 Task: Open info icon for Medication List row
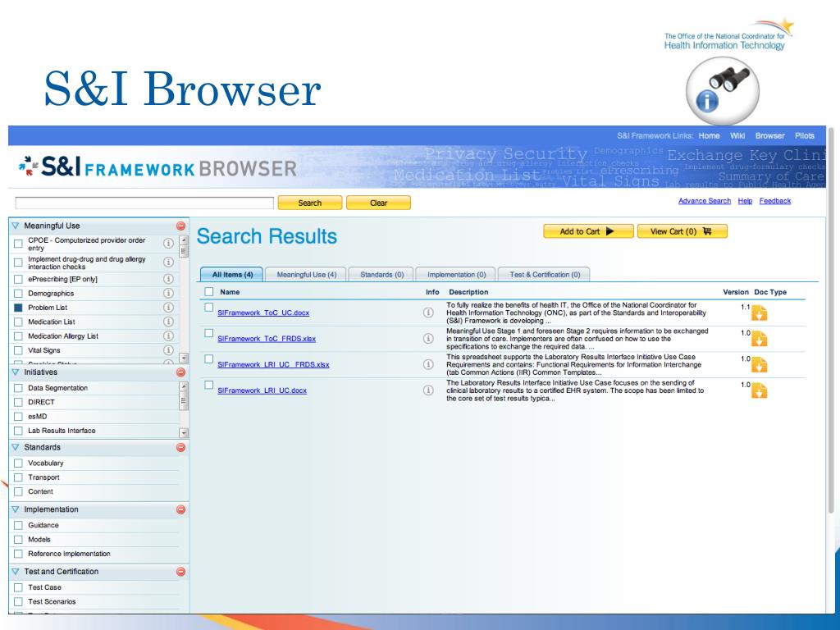coord(168,322)
